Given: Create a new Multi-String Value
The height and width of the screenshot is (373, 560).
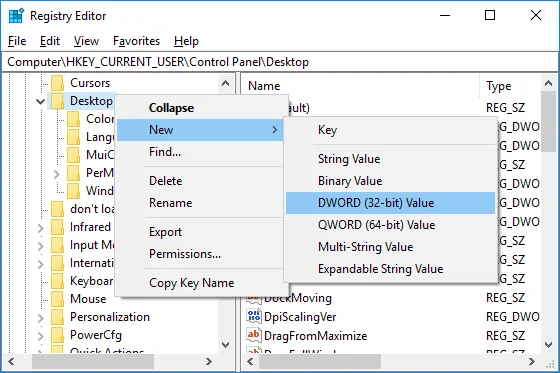Looking at the screenshot, I should (x=390, y=247).
